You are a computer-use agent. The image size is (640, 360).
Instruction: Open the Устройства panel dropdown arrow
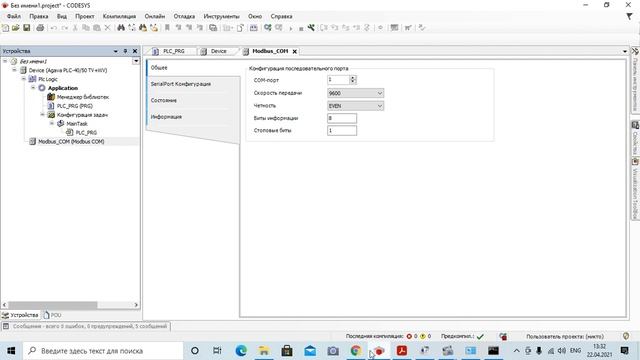point(116,51)
